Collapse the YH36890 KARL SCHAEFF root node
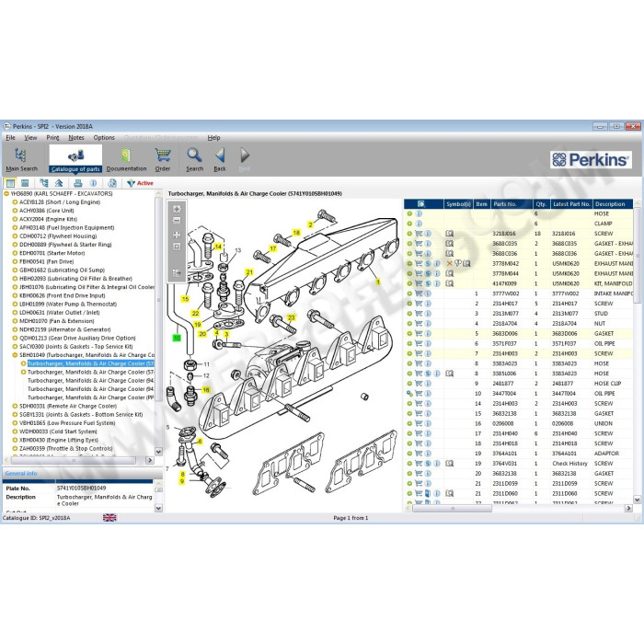 pyautogui.click(x=6, y=193)
